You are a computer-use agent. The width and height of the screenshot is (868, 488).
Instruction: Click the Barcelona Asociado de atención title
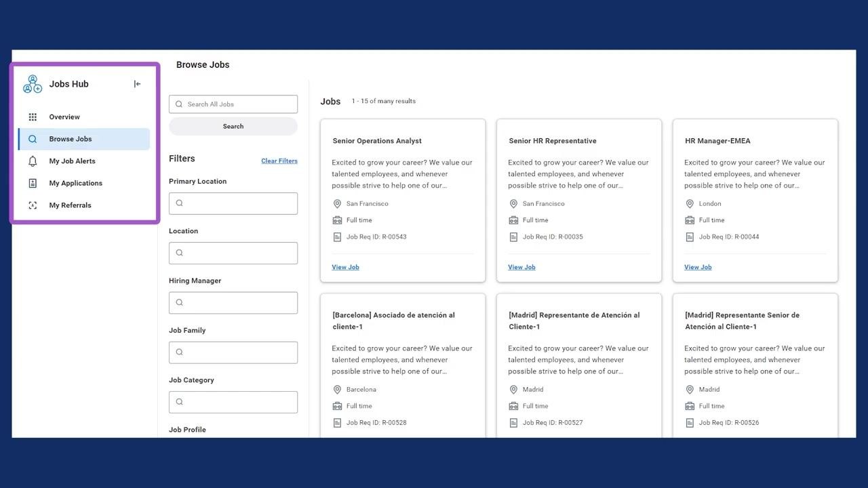point(393,321)
